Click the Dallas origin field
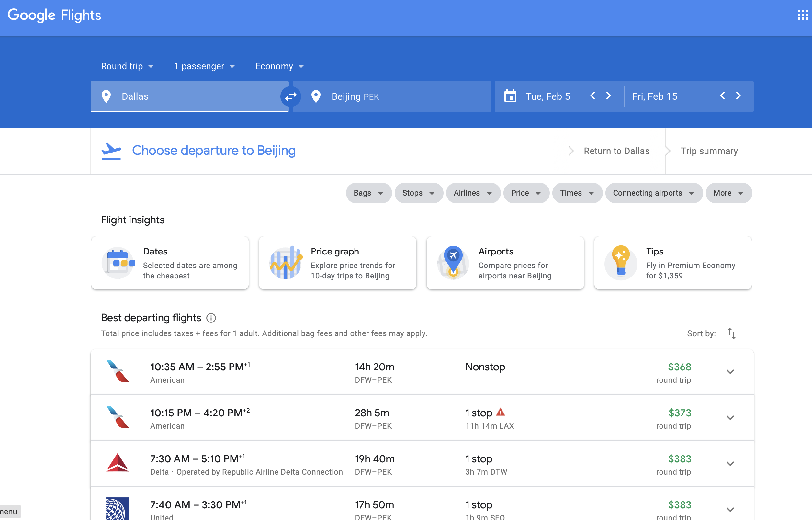The image size is (812, 520). pos(189,96)
